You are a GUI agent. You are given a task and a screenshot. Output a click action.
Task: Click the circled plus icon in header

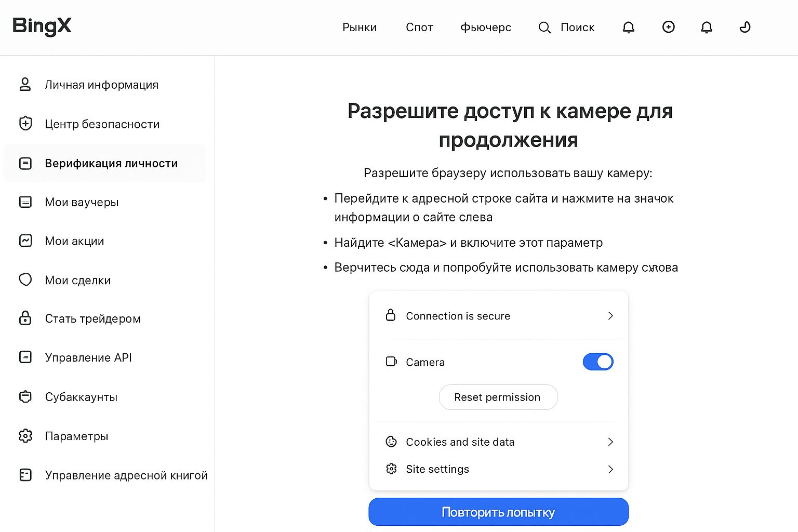[x=669, y=27]
